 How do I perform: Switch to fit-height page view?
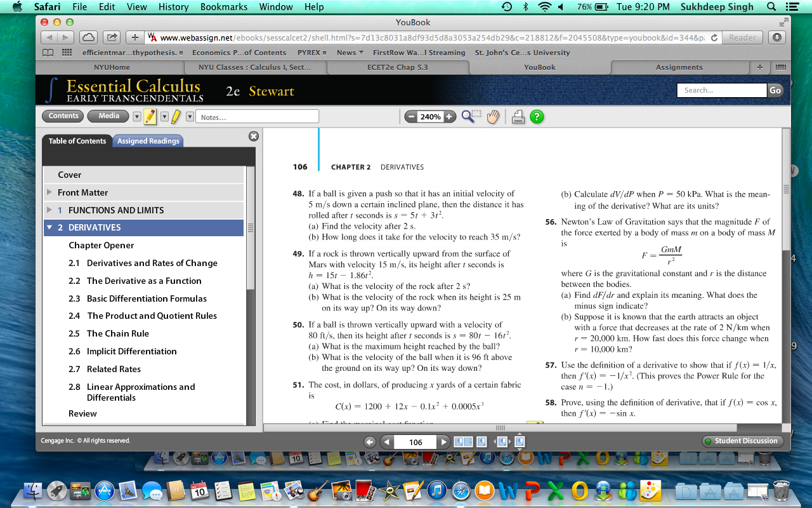coord(520,442)
